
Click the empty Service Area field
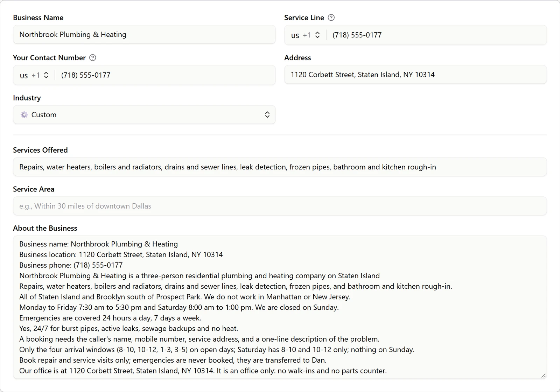[280, 206]
